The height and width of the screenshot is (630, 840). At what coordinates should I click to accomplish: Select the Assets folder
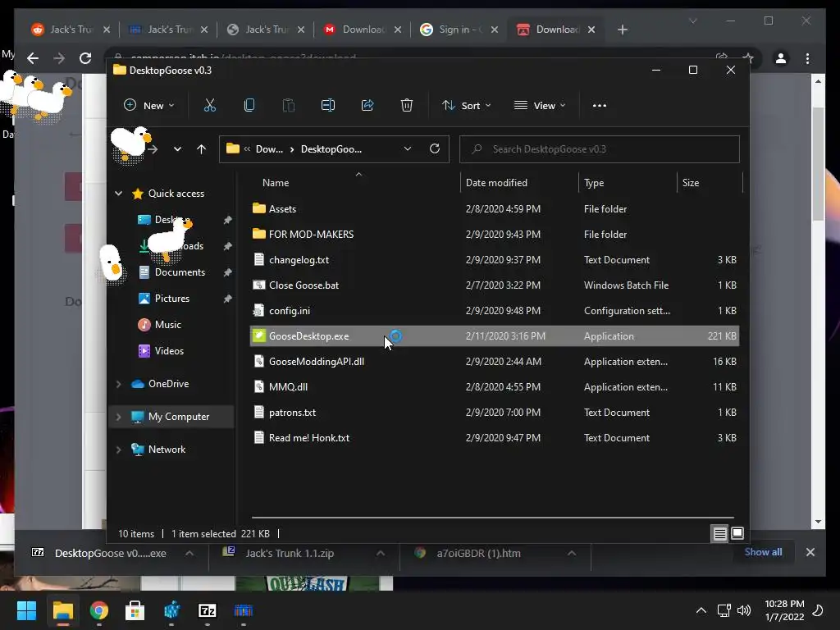[x=495, y=209]
